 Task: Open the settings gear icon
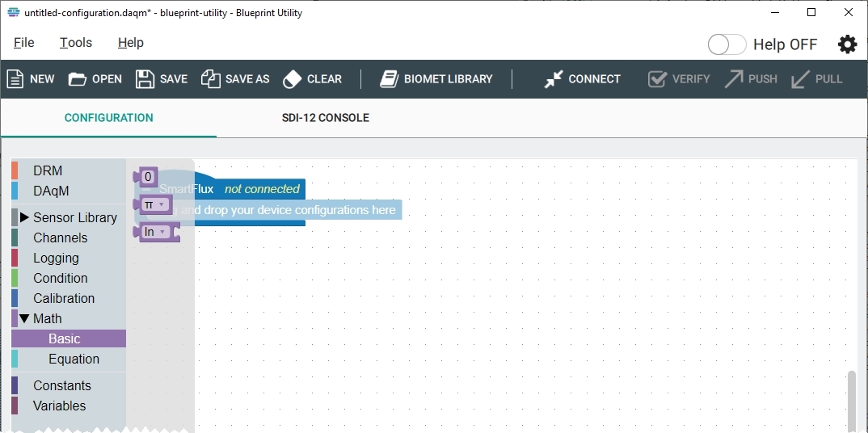click(x=848, y=44)
